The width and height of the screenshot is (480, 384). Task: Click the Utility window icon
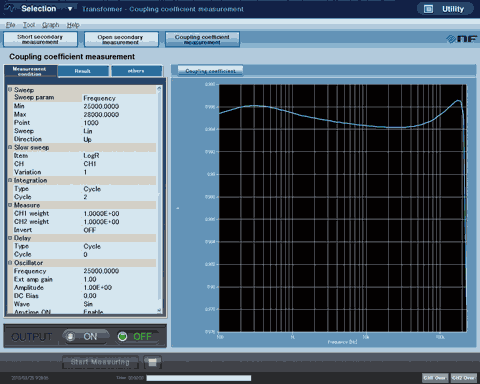[x=428, y=9]
